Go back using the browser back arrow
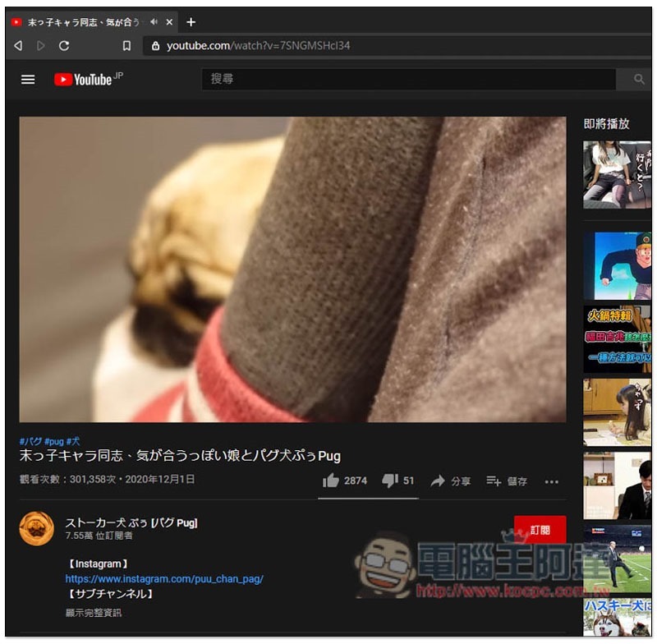The width and height of the screenshot is (657, 644). tap(18, 46)
